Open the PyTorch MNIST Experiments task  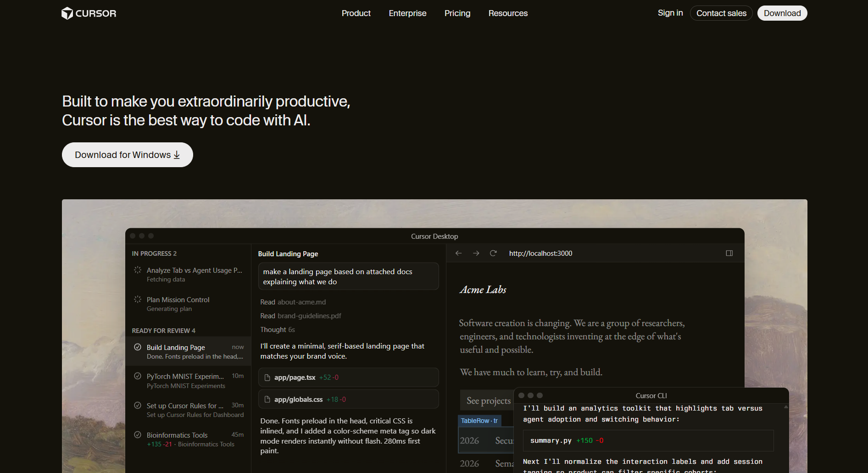[188, 381]
